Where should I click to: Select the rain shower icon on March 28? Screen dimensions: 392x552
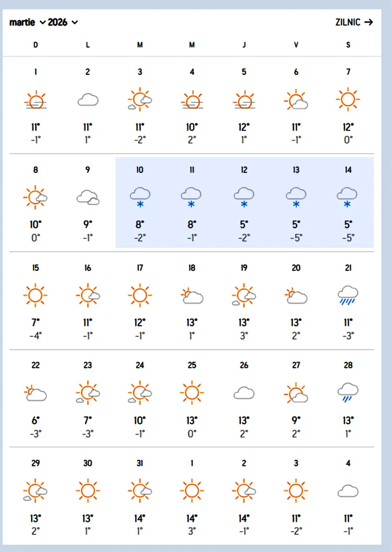pos(348,393)
